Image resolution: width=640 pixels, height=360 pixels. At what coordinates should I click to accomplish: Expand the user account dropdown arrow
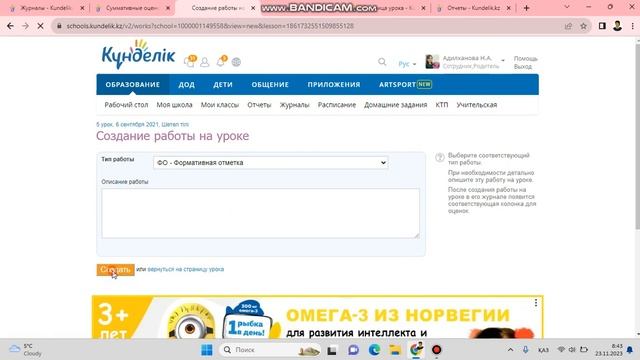[503, 60]
